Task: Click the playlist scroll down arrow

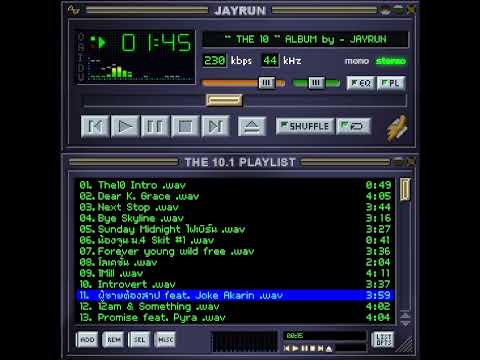Action: [x=405, y=323]
